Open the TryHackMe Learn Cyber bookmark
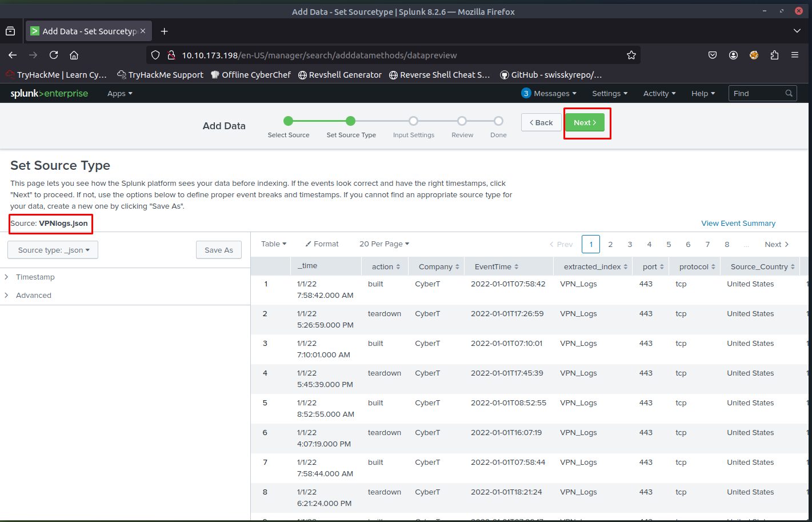Image resolution: width=812 pixels, height=522 pixels. [56, 75]
